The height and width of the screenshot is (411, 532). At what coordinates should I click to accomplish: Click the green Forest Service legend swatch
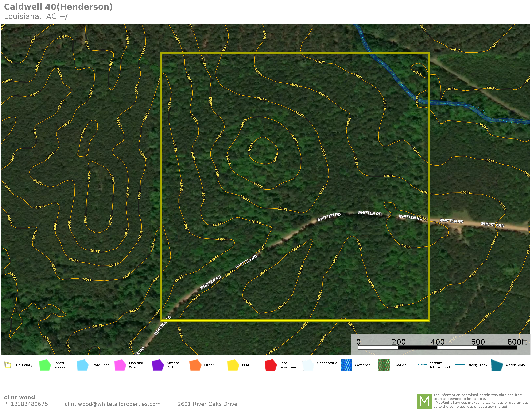pos(45,365)
